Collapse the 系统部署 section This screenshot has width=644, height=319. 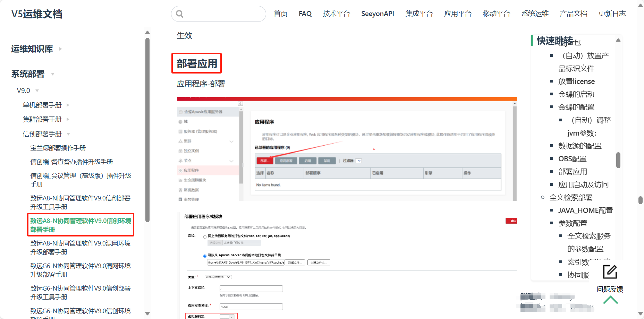coord(53,74)
